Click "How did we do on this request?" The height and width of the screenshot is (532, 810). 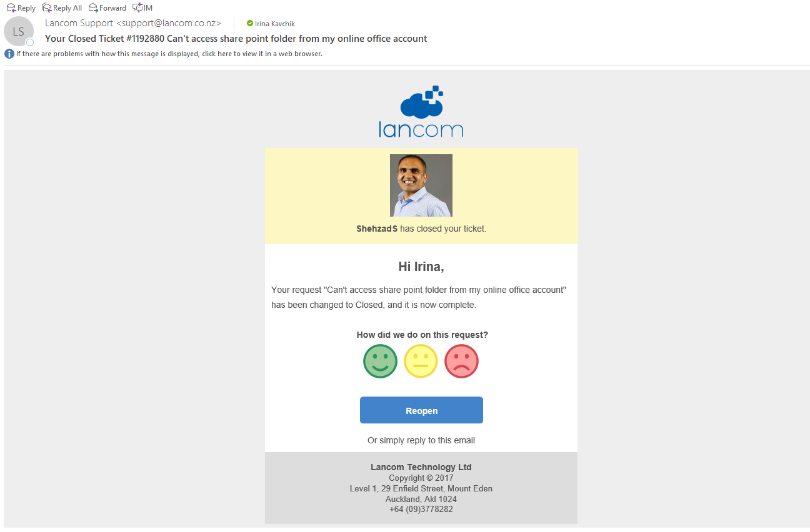click(x=422, y=335)
